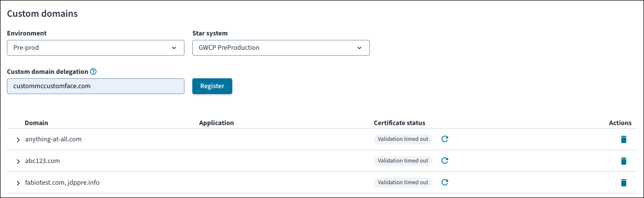This screenshot has width=644, height=198.
Task: Click the Certificate status column header
Action: pyautogui.click(x=399, y=123)
